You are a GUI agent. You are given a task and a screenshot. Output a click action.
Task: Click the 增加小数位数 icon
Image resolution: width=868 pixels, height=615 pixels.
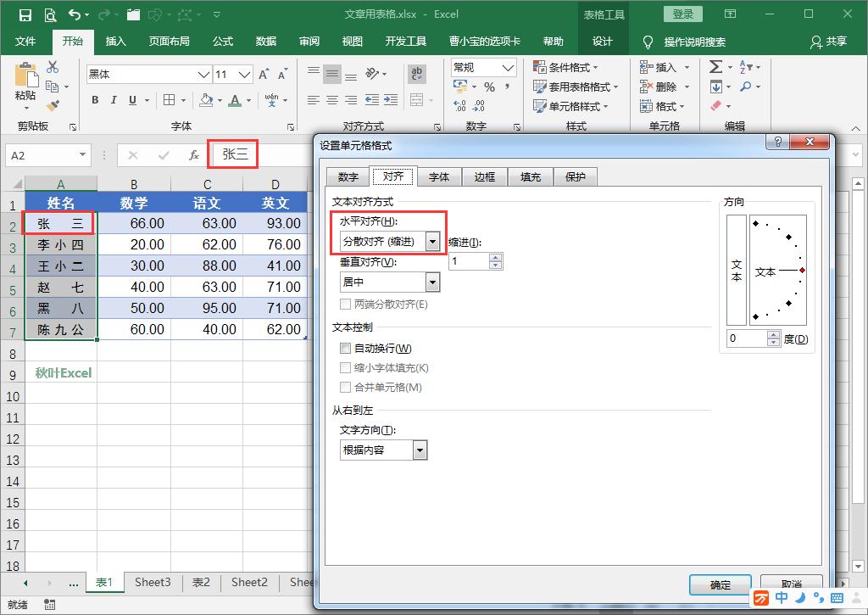[x=461, y=105]
